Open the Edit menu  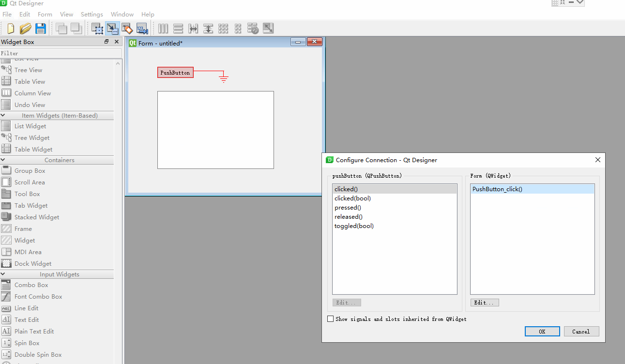coord(25,15)
